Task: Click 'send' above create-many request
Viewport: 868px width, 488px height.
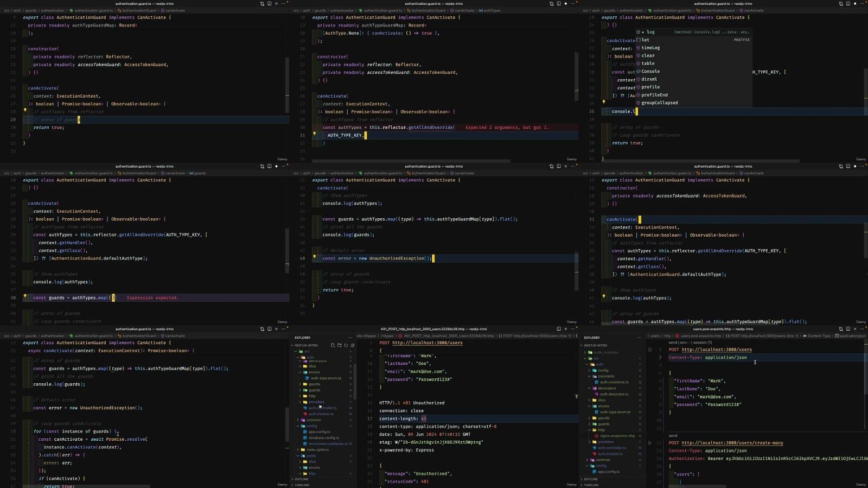Action: [x=673, y=435]
